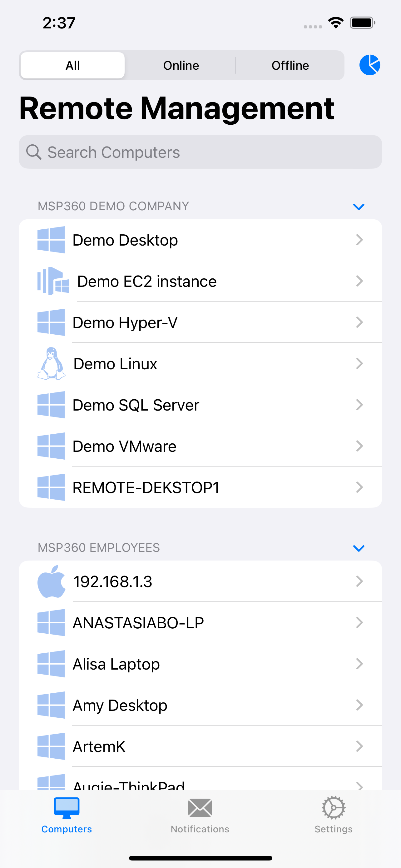Tap the Windows icon beside Alisa Laptop
The image size is (401, 868).
(x=51, y=664)
